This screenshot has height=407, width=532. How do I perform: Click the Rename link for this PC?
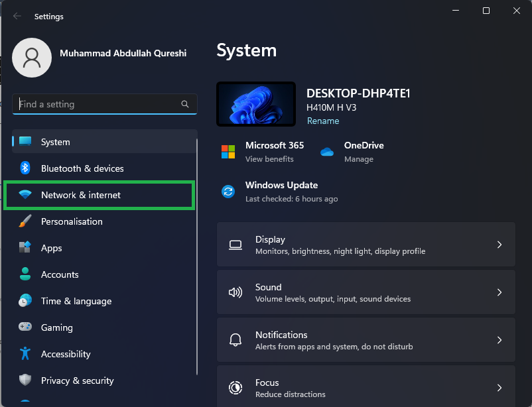[323, 121]
